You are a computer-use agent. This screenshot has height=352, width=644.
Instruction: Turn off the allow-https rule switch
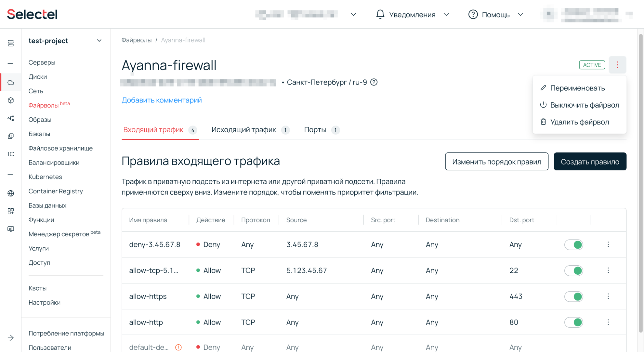574,296
